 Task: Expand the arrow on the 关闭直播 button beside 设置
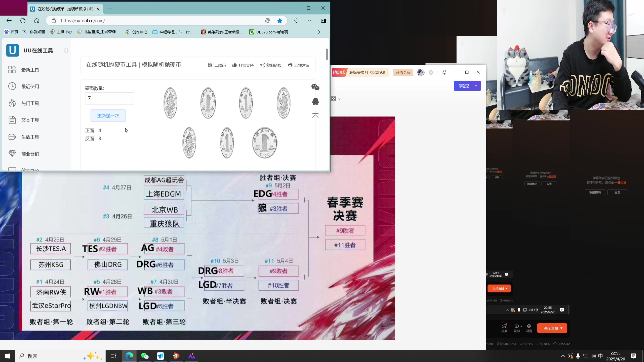tap(561, 328)
